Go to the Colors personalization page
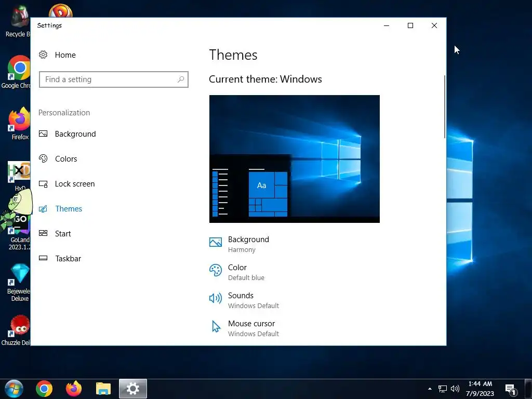The height and width of the screenshot is (399, 532). (66, 158)
